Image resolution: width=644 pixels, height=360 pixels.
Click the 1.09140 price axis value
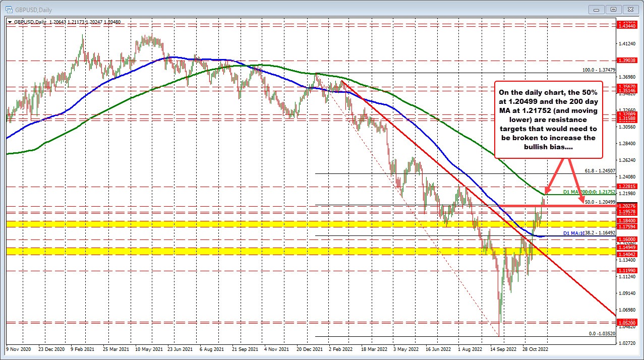click(627, 292)
